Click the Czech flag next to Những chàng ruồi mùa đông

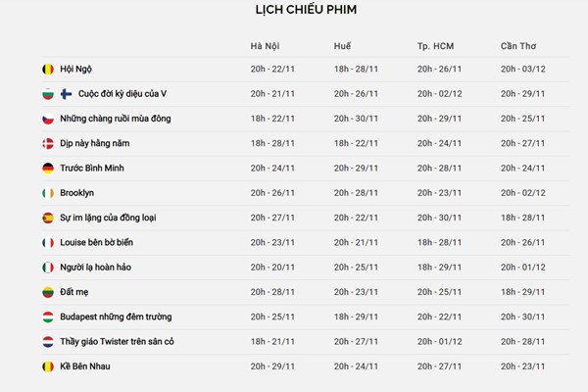tap(48, 119)
